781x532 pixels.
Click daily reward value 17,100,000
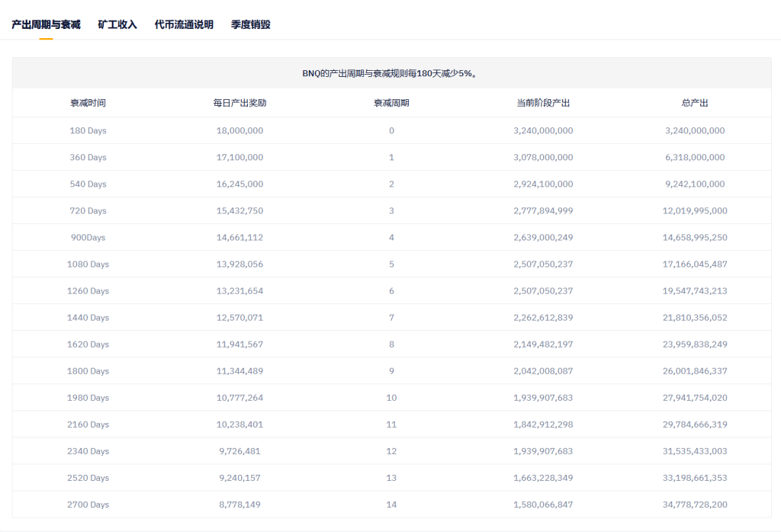pyautogui.click(x=239, y=157)
